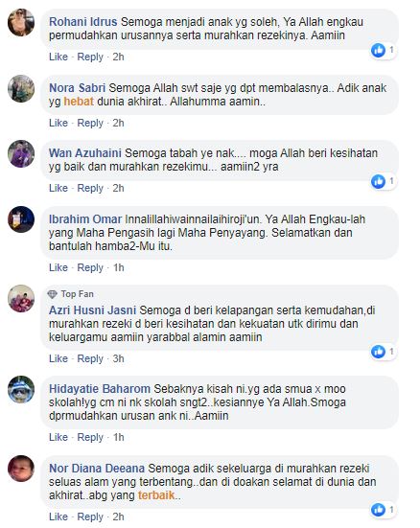
Task: Like Nora Sabri's comment
Action: point(58,123)
